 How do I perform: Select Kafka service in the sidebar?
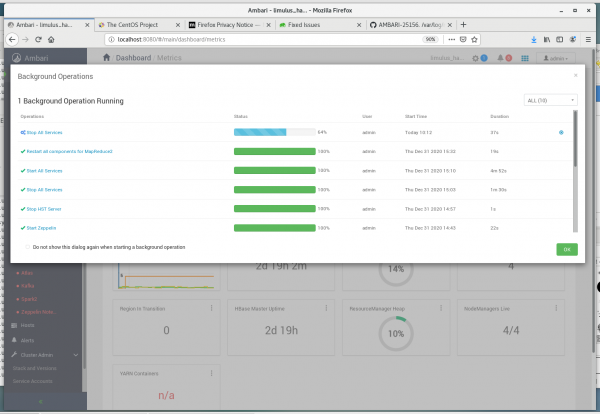coord(28,286)
